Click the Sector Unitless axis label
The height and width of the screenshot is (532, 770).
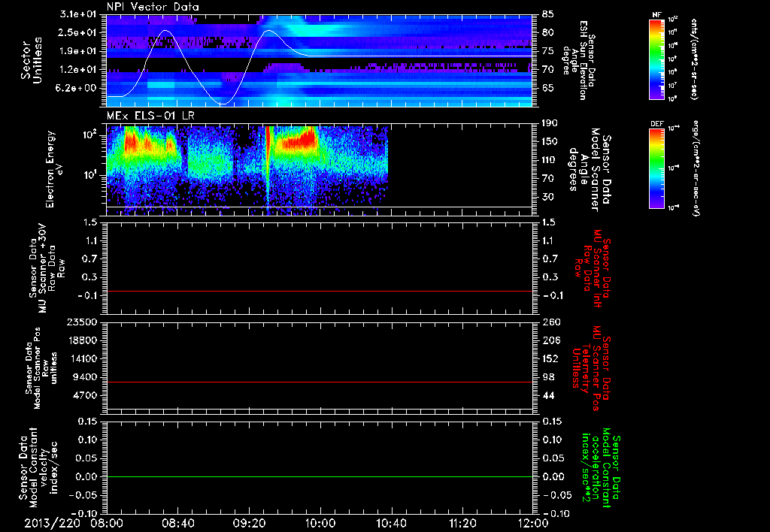tap(32, 60)
